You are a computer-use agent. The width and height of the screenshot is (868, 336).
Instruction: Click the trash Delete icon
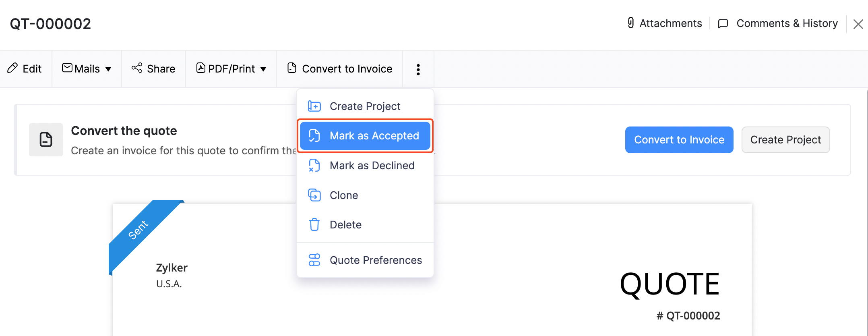(314, 224)
